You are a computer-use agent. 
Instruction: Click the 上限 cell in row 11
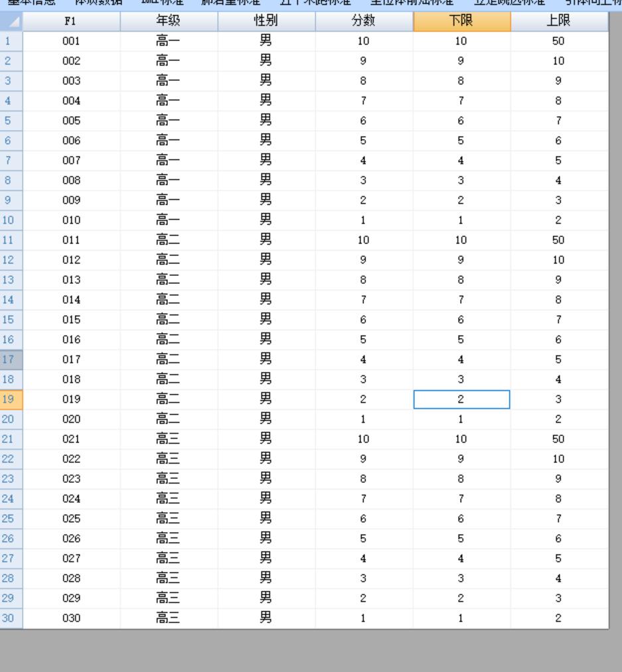(x=559, y=240)
